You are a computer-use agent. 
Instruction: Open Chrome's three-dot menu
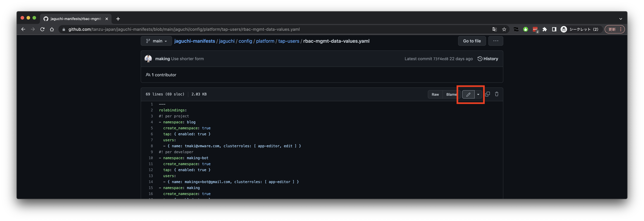tap(621, 29)
